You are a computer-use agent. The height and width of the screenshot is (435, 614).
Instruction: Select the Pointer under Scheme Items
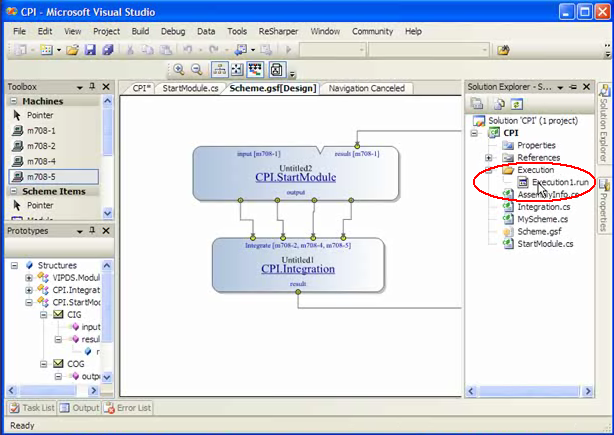[53, 205]
